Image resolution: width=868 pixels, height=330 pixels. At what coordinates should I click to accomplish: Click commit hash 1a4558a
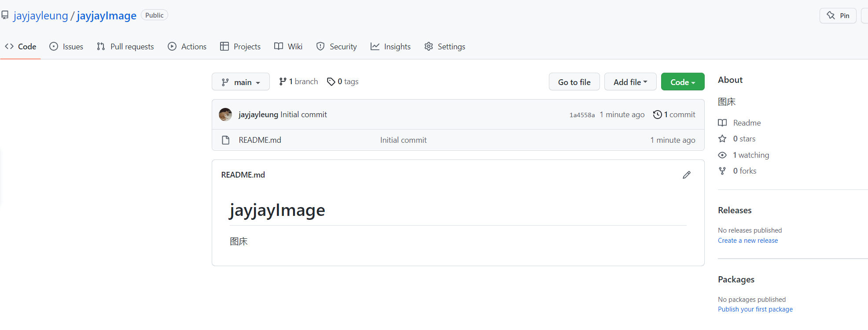[582, 115]
